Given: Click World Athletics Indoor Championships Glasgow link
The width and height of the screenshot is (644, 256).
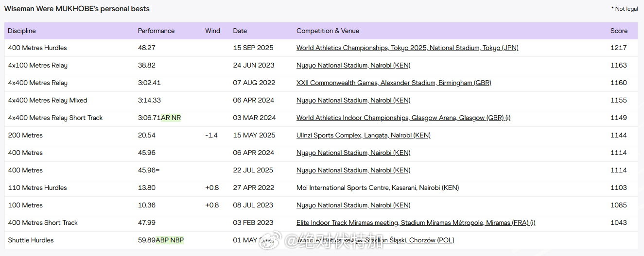Looking at the screenshot, I should point(403,118).
